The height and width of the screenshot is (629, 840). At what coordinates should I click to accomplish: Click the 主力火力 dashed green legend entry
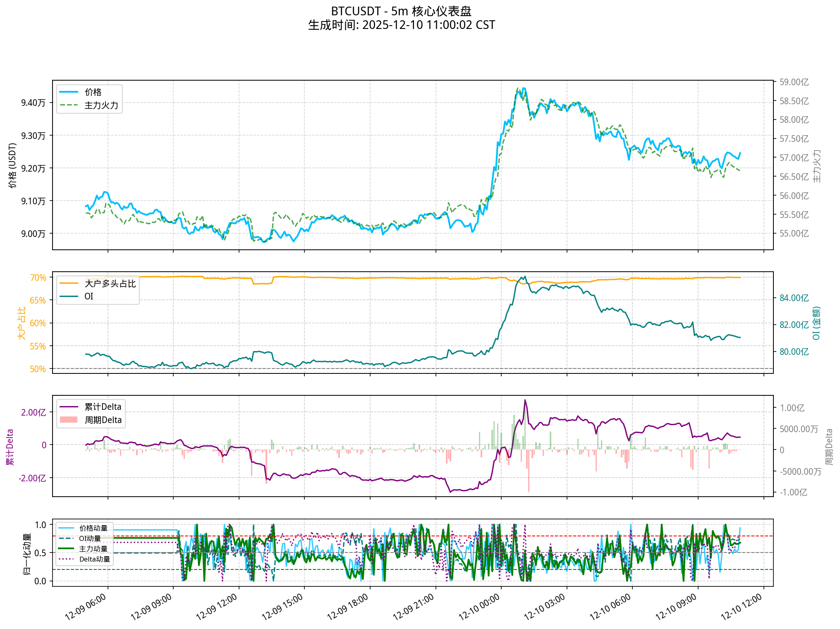(101, 105)
